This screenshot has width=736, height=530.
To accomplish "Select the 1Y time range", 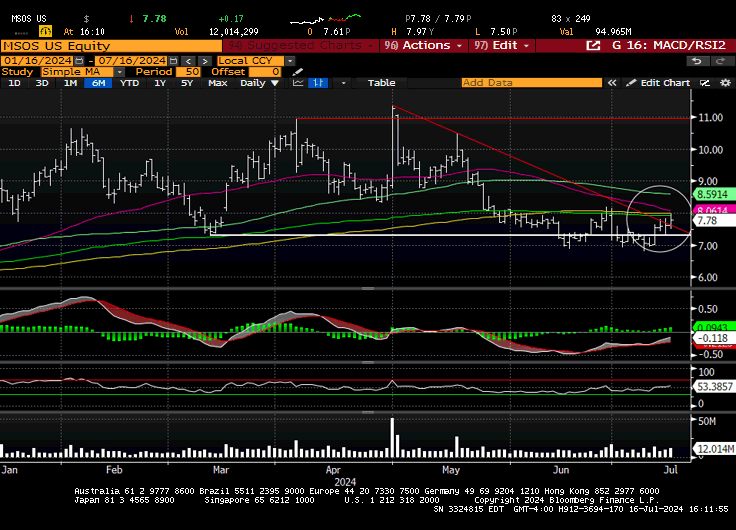I will pos(160,83).
